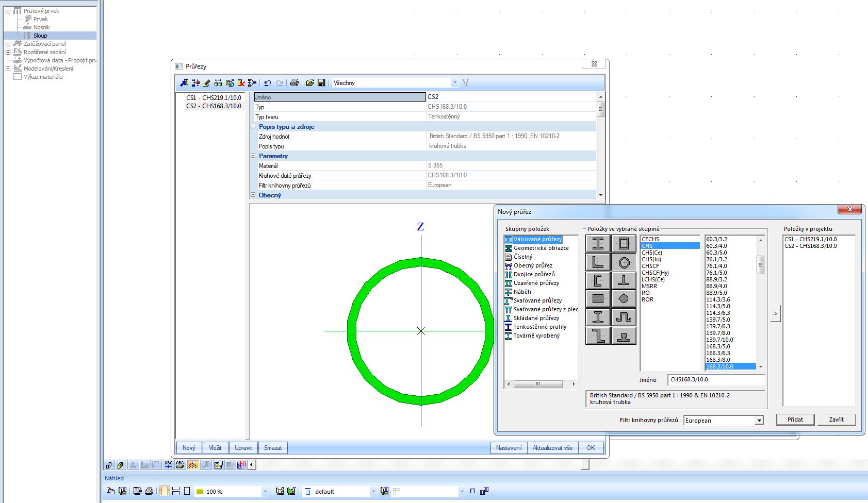Click the Nový button in Průřezy
Image resolution: width=868 pixels, height=503 pixels.
click(x=189, y=448)
